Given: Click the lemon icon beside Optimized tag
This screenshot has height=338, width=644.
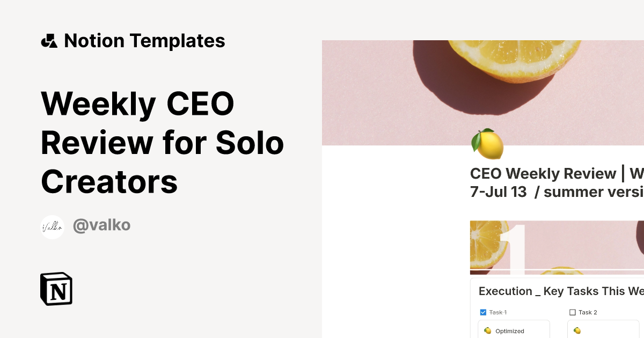Looking at the screenshot, I should (486, 331).
